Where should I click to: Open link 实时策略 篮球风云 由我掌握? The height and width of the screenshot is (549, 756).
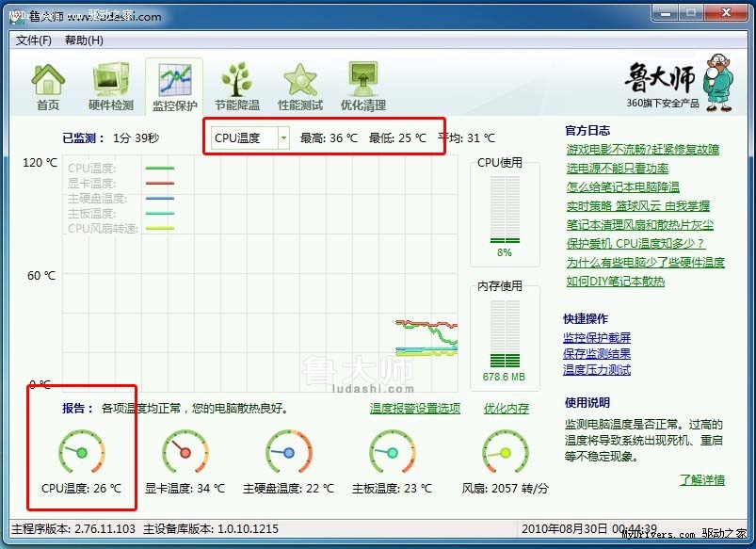pos(638,206)
